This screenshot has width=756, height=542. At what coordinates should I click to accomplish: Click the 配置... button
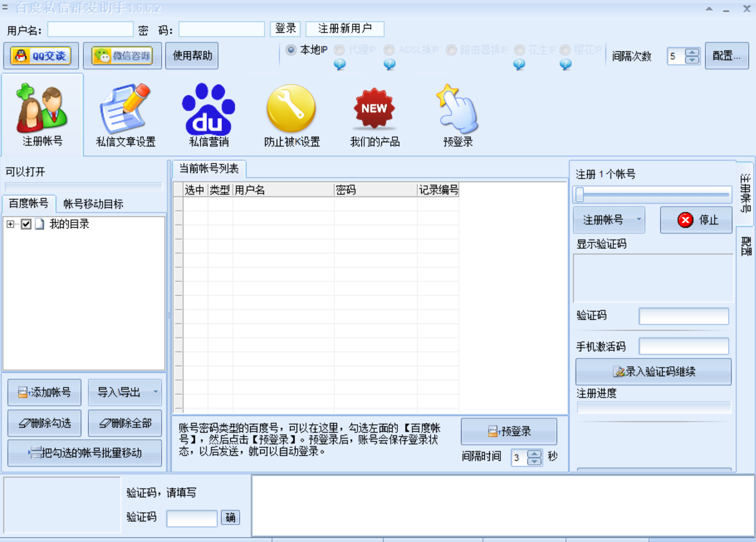point(727,56)
